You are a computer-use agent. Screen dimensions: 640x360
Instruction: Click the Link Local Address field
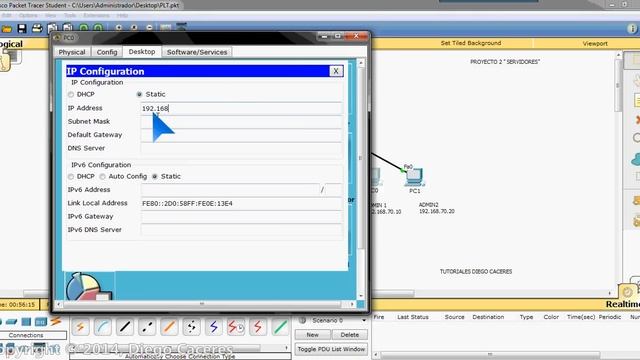point(241,203)
